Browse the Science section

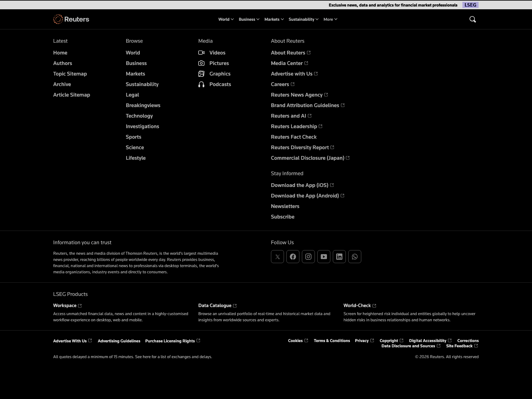[x=135, y=147]
